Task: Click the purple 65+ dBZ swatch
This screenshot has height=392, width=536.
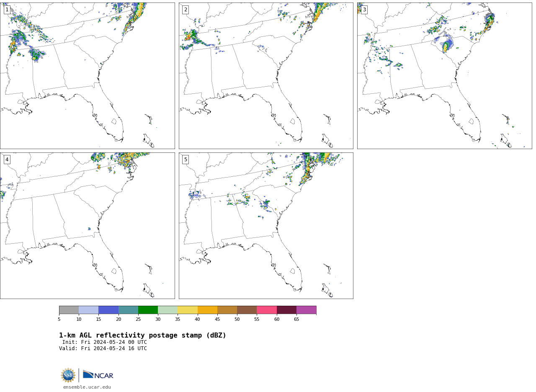Action: pyautogui.click(x=307, y=310)
